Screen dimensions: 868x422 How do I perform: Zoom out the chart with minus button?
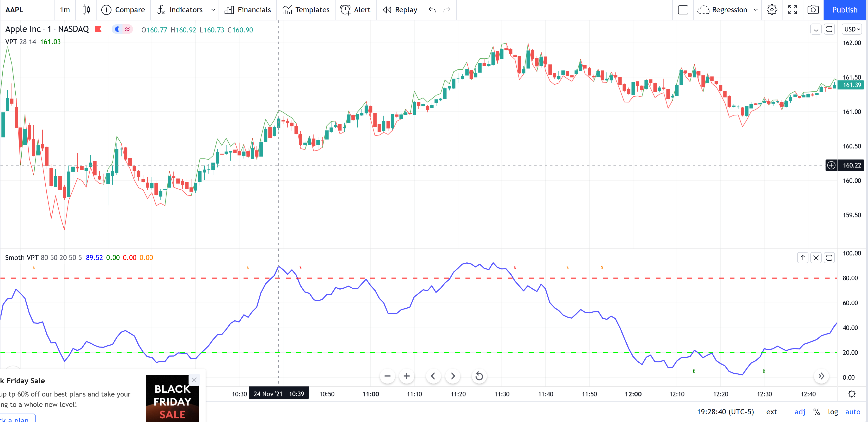(387, 376)
